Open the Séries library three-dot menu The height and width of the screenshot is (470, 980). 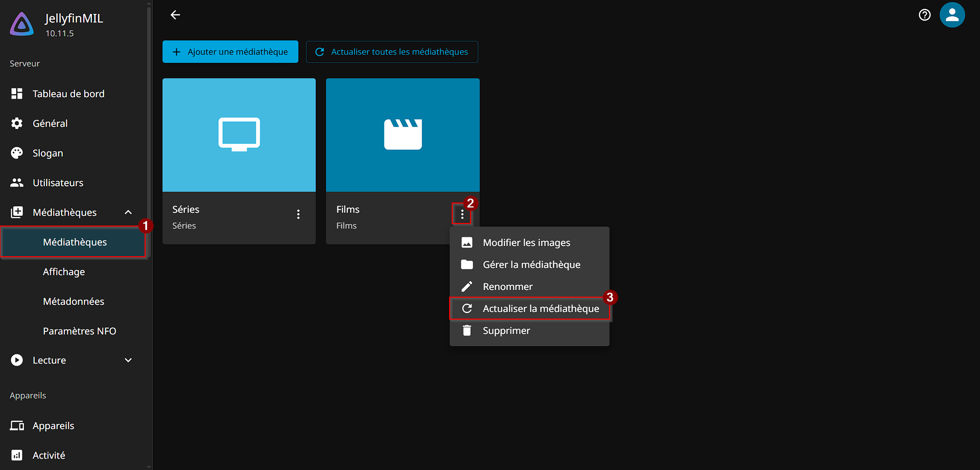click(298, 214)
